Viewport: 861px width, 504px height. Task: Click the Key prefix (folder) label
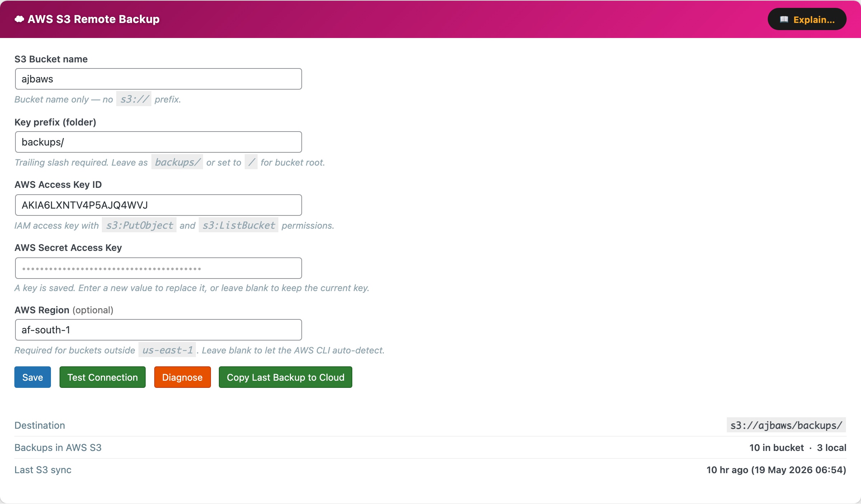click(x=55, y=122)
